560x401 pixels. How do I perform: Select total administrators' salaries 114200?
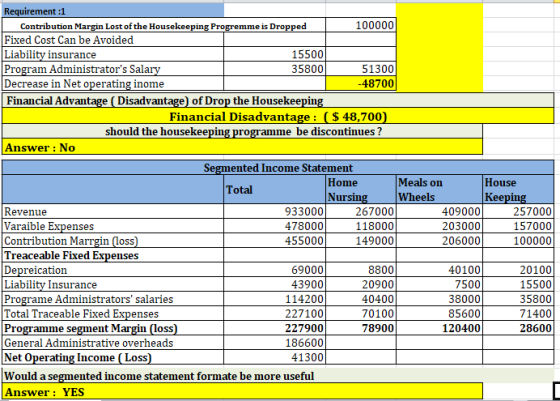pyautogui.click(x=274, y=299)
